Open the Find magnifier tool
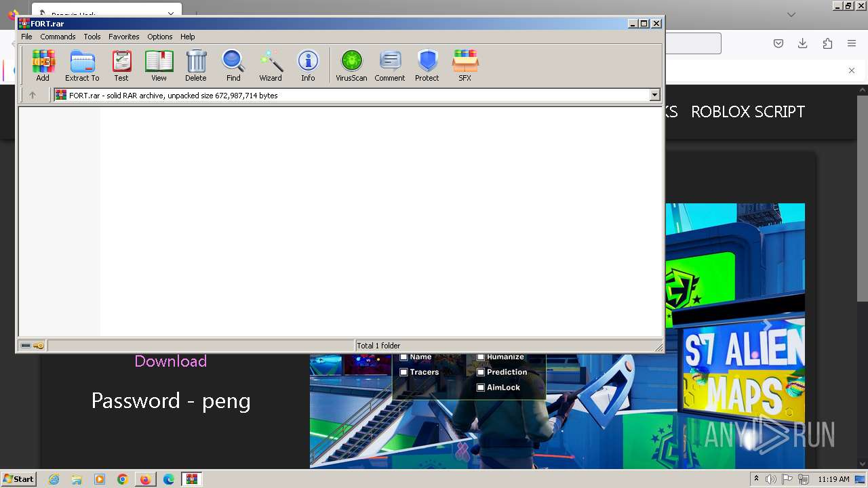868x488 pixels. (233, 66)
